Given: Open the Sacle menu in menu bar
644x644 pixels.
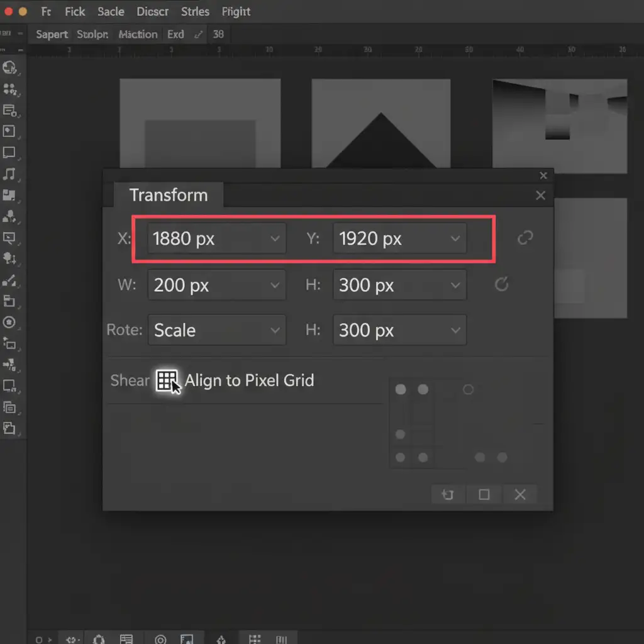Looking at the screenshot, I should [x=111, y=11].
